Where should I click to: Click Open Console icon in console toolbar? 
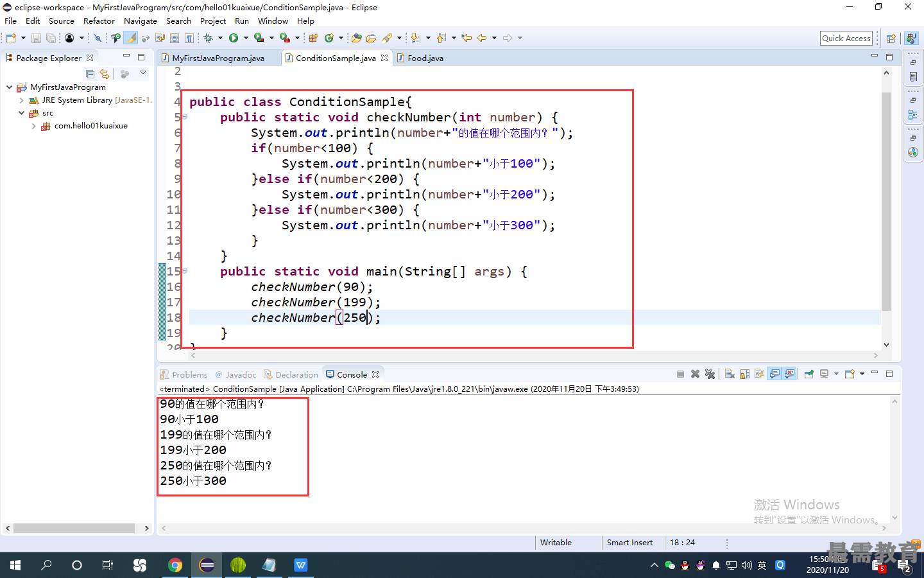click(850, 374)
